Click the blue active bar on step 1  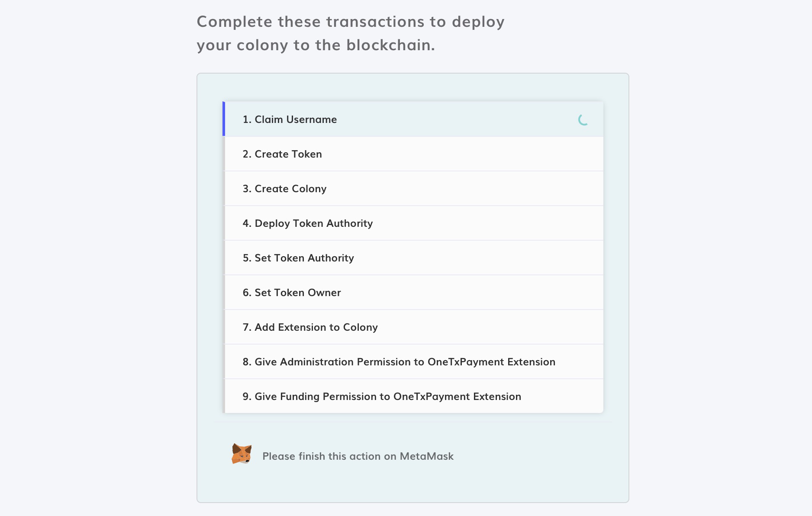(x=224, y=119)
